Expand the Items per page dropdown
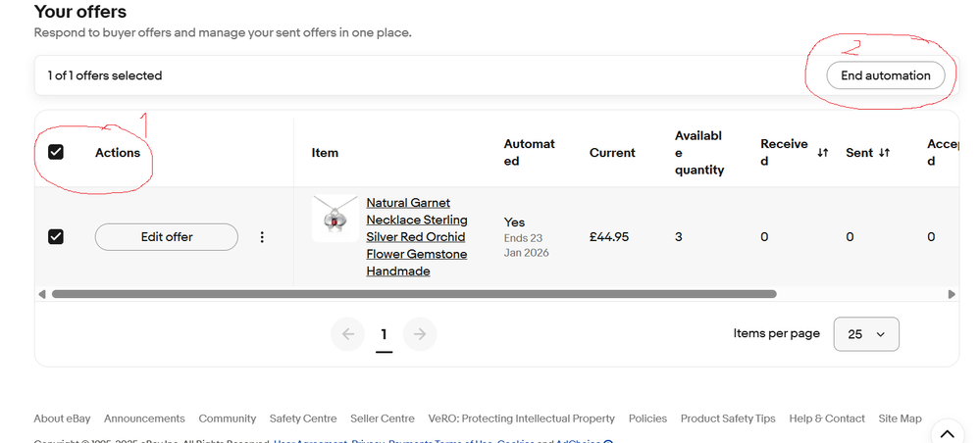This screenshot has width=980, height=443. [865, 334]
